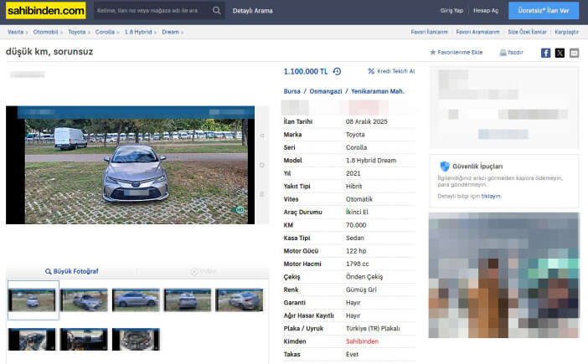
Task: Switch to Büyük Fotoğraf tab
Action: pyautogui.click(x=71, y=271)
